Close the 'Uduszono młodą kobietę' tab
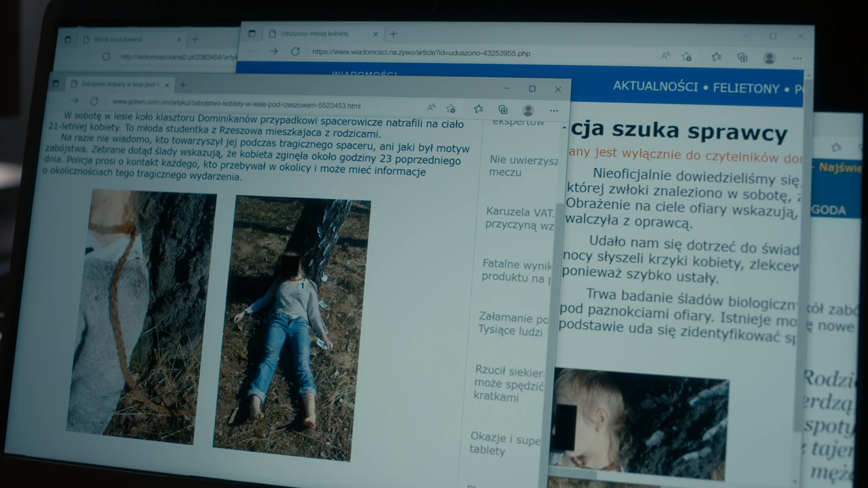Image resolution: width=868 pixels, height=488 pixels. pyautogui.click(x=375, y=34)
